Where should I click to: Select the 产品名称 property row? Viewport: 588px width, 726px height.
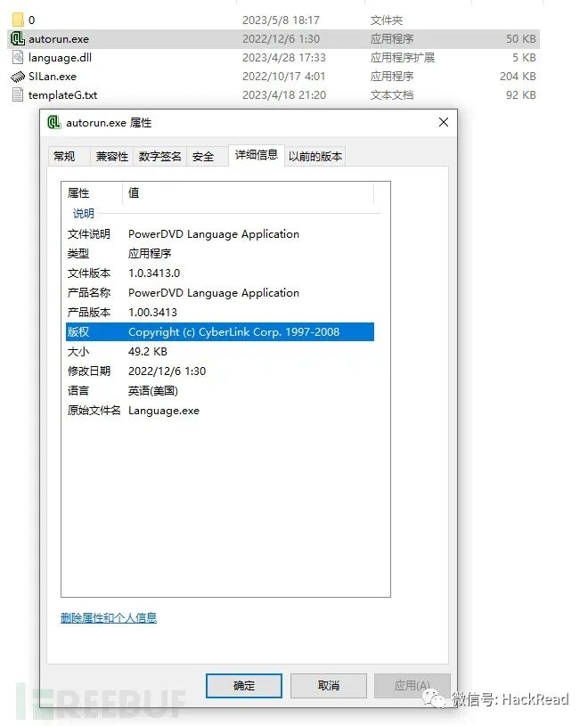(x=220, y=293)
